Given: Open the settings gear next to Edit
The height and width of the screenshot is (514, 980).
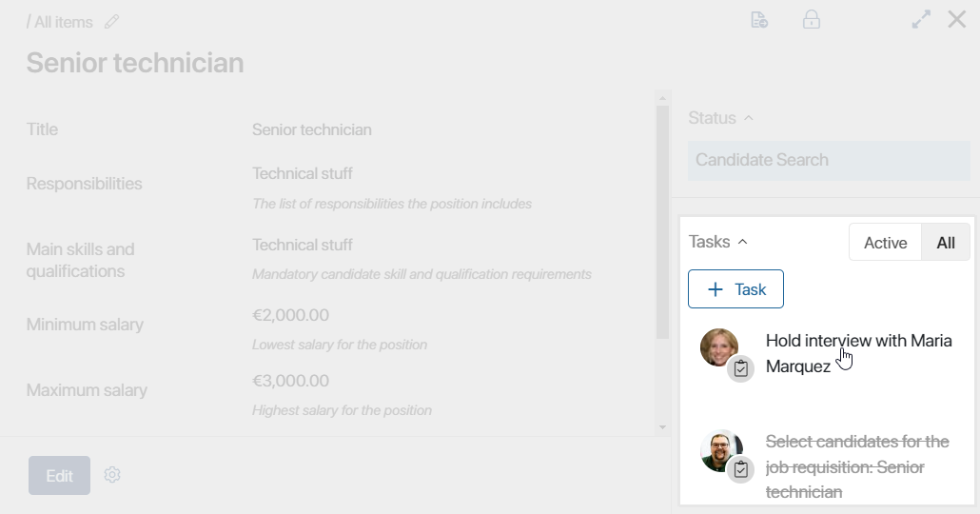Looking at the screenshot, I should [112, 475].
